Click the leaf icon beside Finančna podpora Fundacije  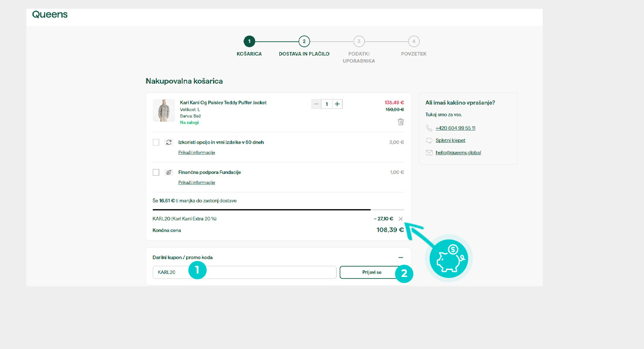point(169,173)
